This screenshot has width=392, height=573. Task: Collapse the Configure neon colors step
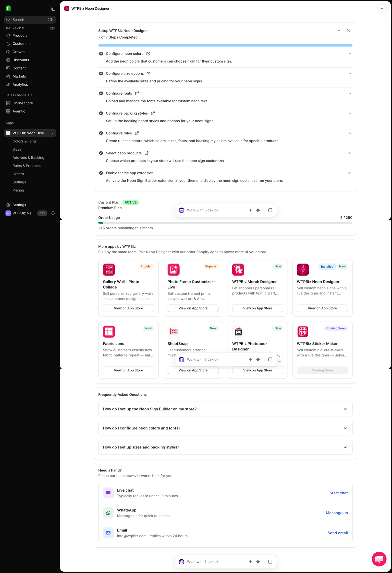tap(349, 53)
